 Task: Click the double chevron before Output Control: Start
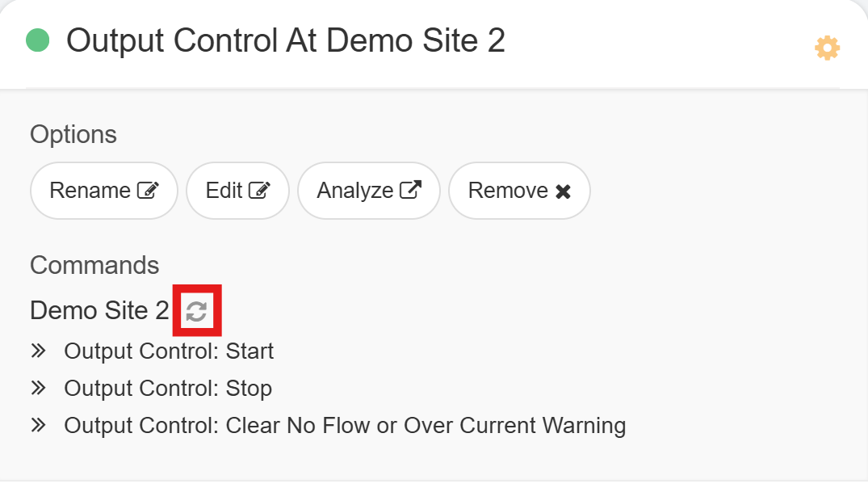pyautogui.click(x=38, y=351)
